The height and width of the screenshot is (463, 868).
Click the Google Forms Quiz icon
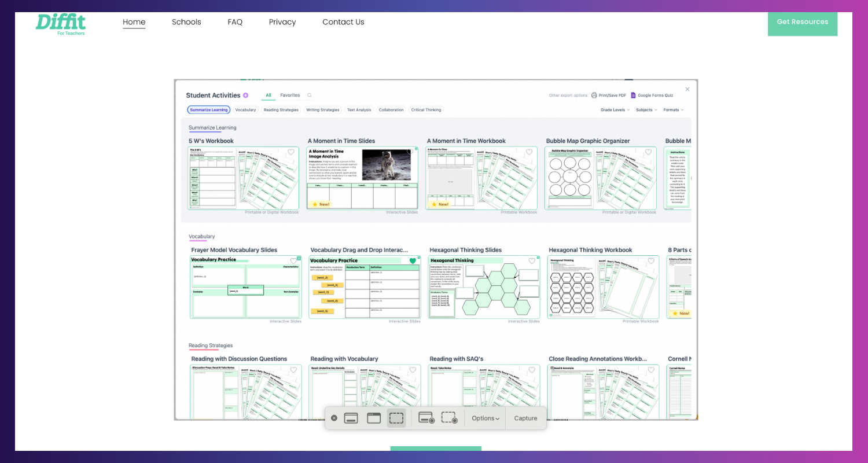633,95
